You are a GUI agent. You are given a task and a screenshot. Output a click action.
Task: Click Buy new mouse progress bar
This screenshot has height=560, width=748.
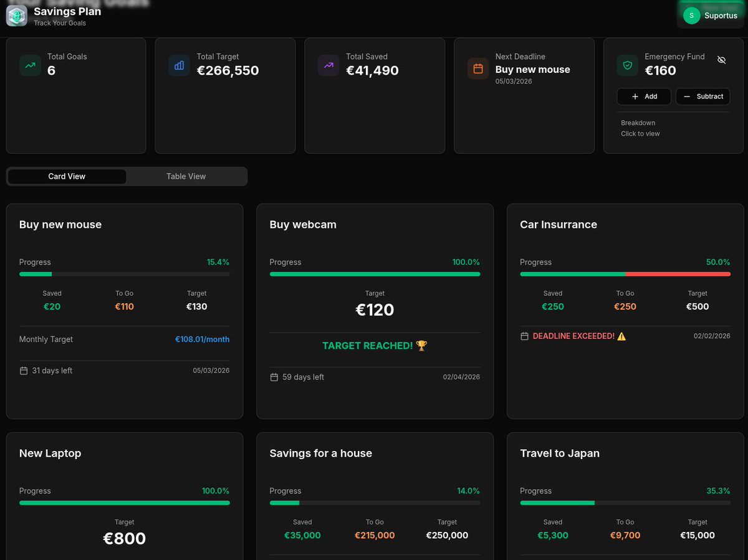click(125, 274)
